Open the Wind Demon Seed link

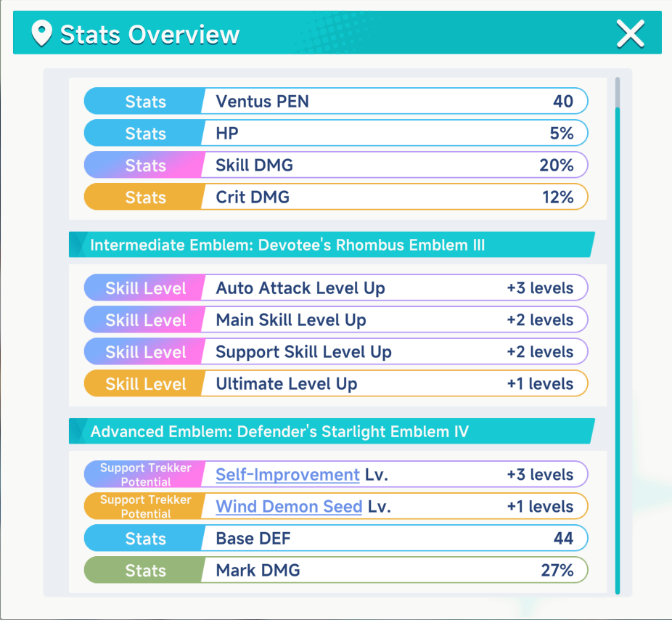289,506
